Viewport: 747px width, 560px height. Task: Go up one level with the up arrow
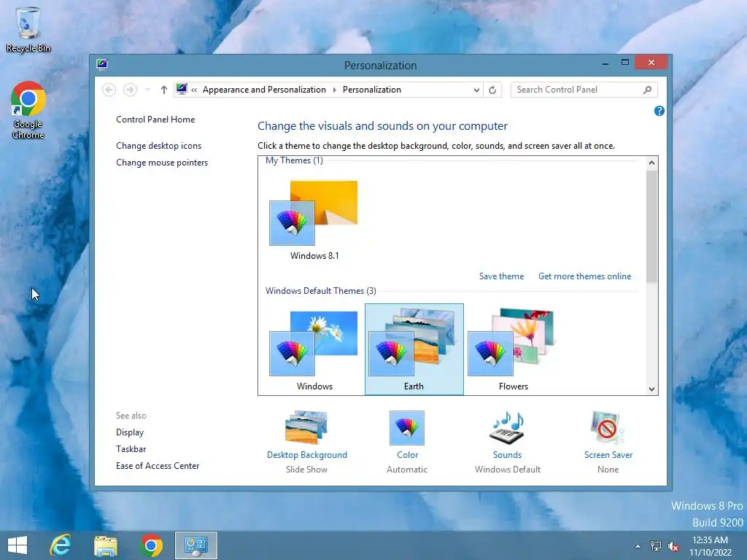(x=164, y=90)
